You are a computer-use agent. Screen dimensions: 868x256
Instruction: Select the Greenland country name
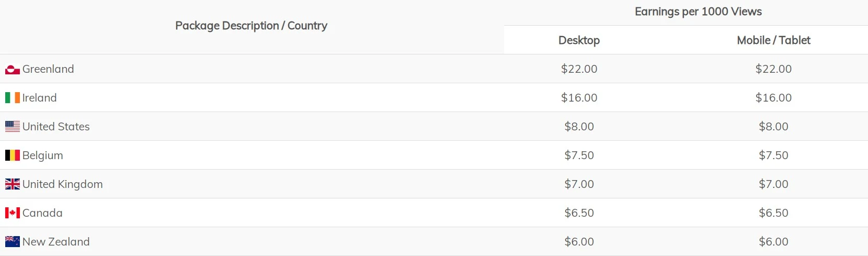tap(48, 69)
